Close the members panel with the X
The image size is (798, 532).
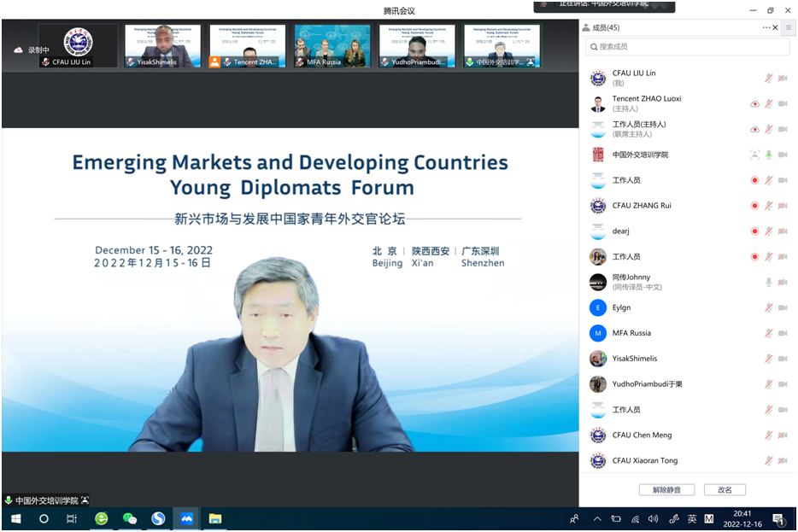tap(775, 27)
